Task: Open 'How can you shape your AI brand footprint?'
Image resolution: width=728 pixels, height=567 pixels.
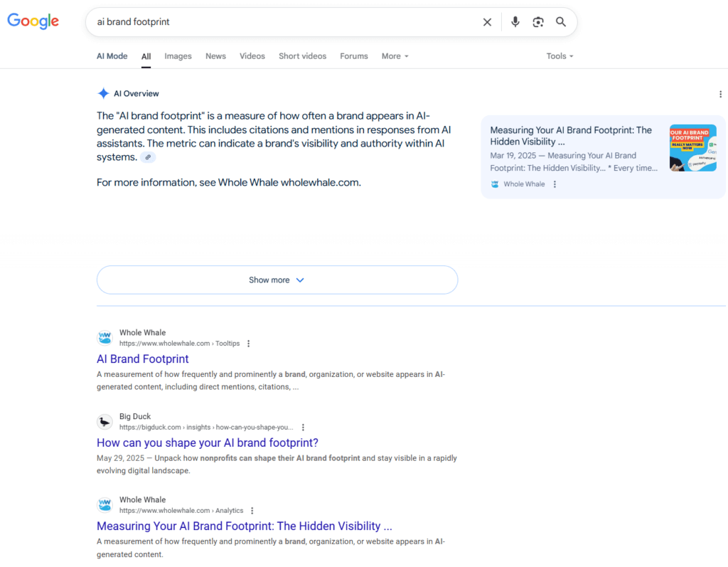Action: tap(208, 443)
